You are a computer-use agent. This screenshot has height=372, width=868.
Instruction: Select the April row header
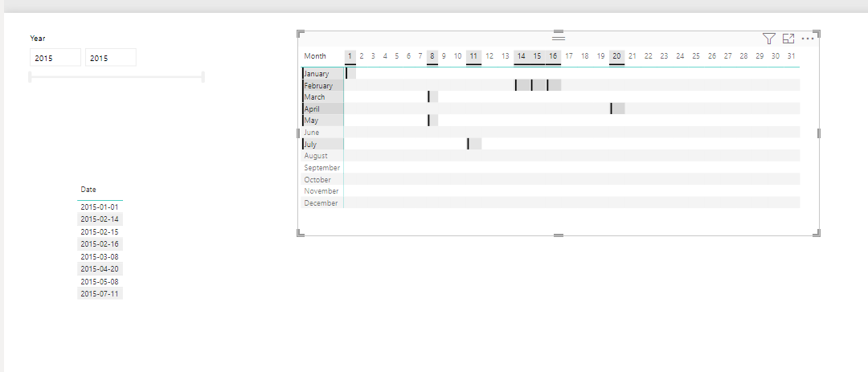[323, 109]
